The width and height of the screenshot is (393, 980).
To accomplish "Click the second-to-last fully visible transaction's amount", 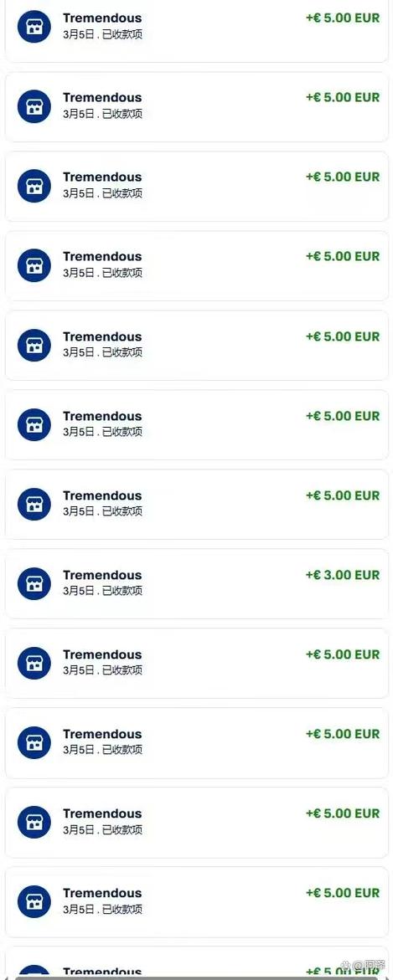I will 343,813.
